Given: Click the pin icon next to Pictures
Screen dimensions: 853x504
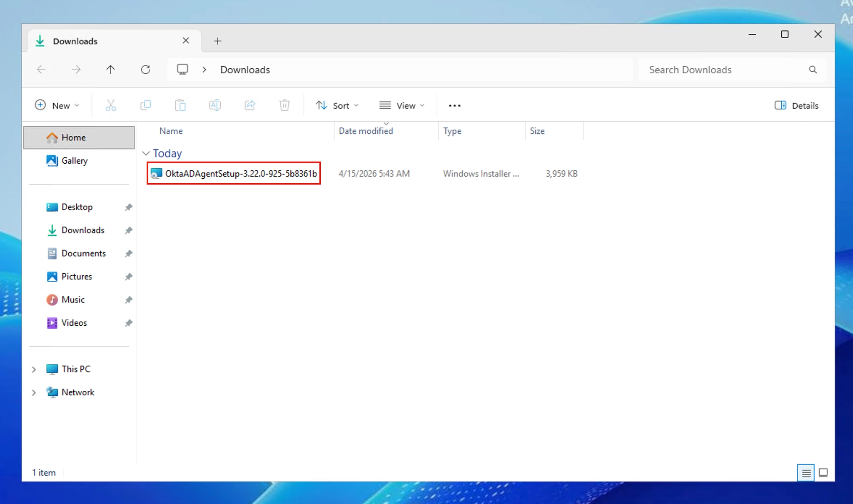Looking at the screenshot, I should click(x=129, y=277).
